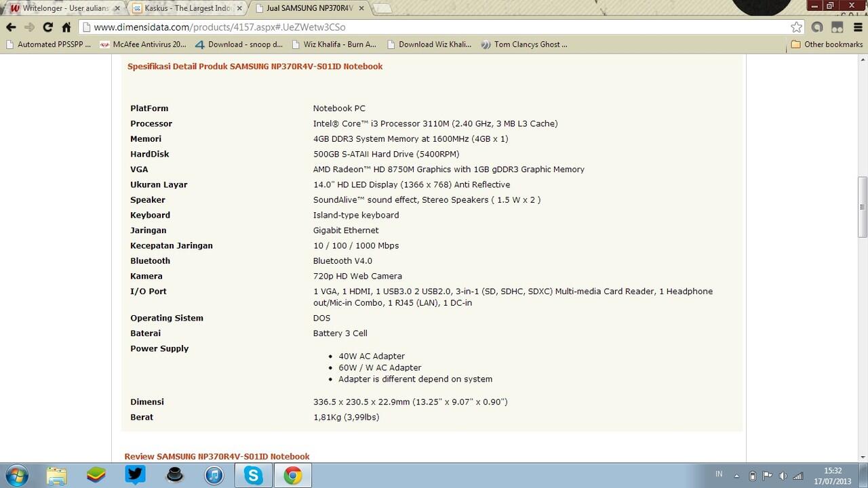
Task: Open the Tom Clancys Ghost bookmark
Action: click(524, 45)
